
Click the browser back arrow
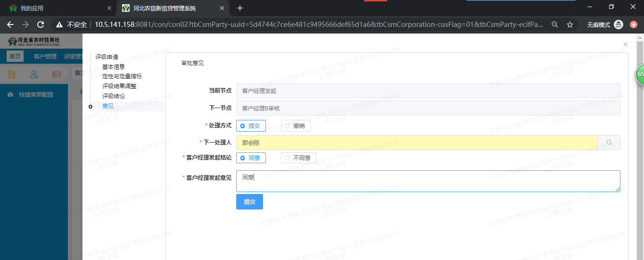(10, 25)
